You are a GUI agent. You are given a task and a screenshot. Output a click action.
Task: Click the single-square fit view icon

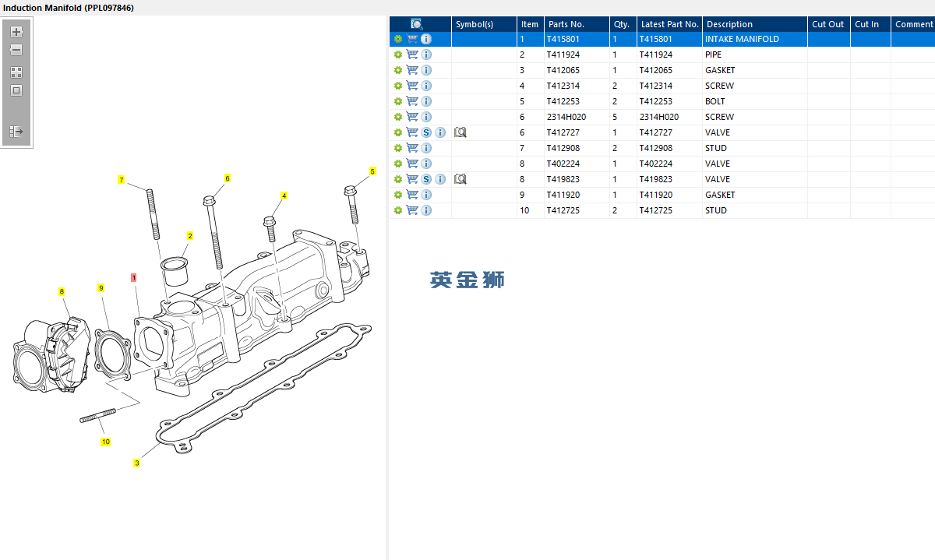(x=16, y=90)
